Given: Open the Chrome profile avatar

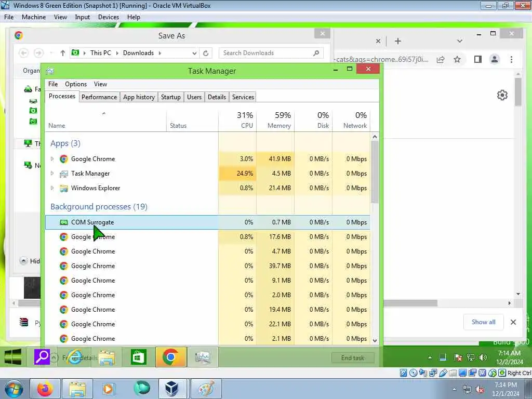Looking at the screenshot, I should tap(495, 59).
